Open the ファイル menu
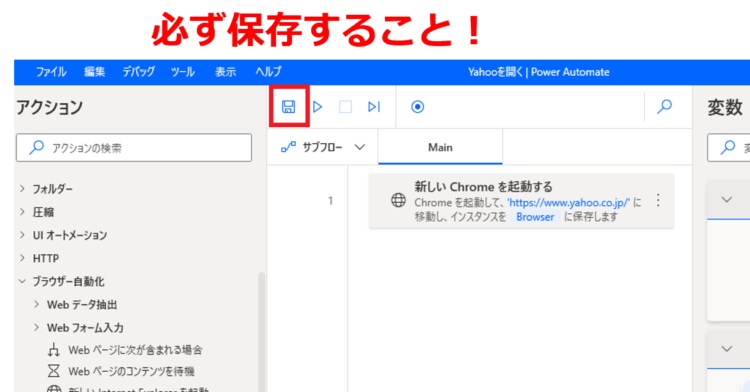 pos(51,72)
